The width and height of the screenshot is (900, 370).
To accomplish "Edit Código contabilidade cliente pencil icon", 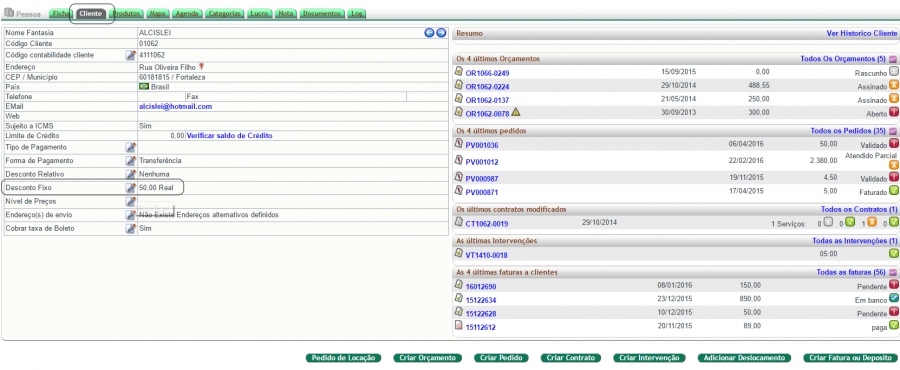I will [x=131, y=55].
